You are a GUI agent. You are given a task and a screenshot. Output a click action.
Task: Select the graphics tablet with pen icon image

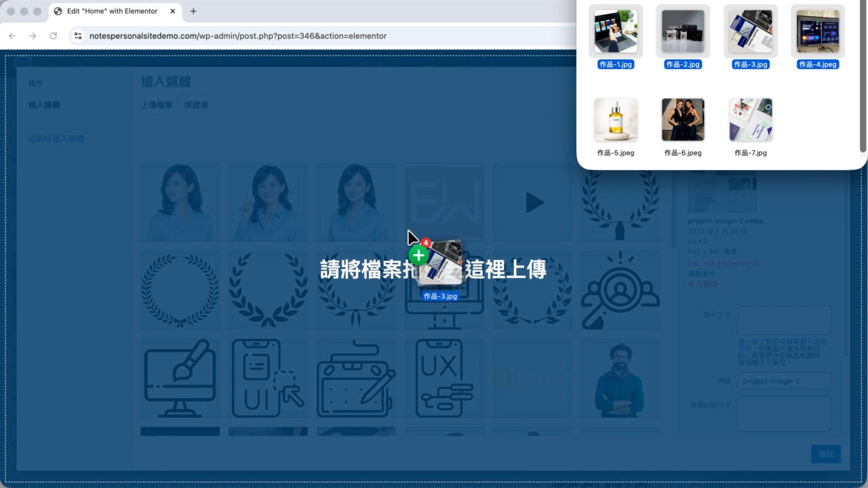[x=356, y=378]
